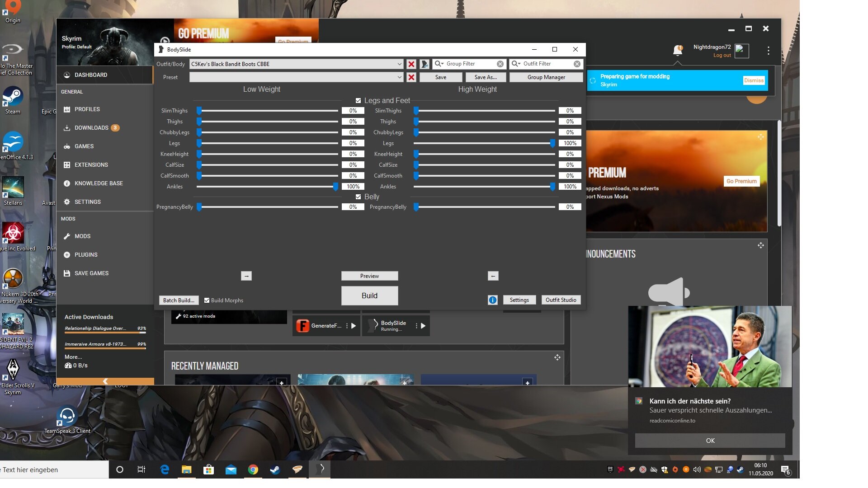Viewport: 868px width, 488px height.
Task: Click the Windows taskbar search box
Action: click(x=54, y=470)
